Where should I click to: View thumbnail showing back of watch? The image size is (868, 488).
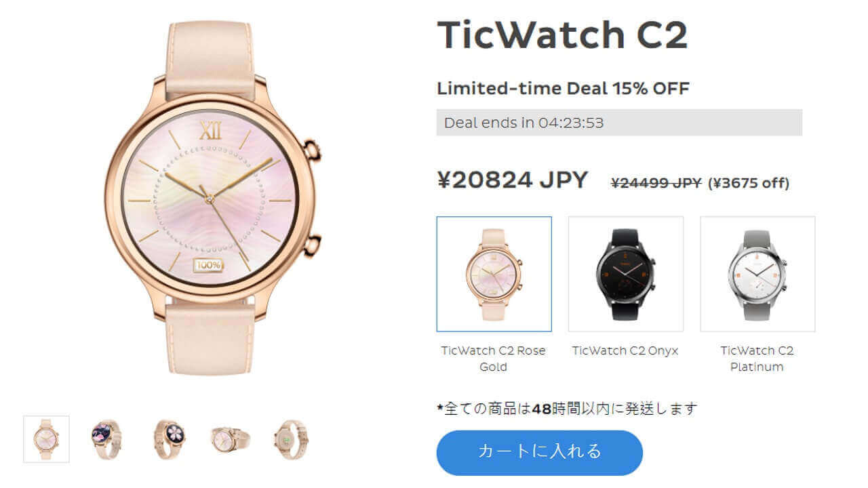pyautogui.click(x=292, y=439)
